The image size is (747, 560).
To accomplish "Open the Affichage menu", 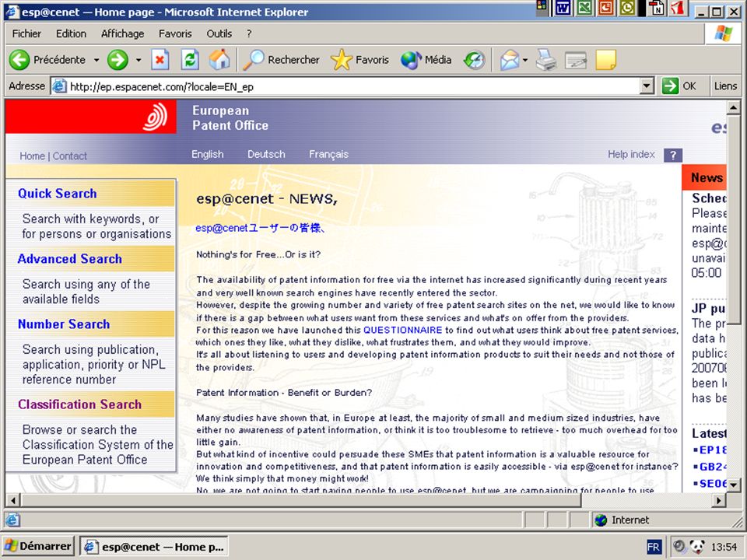I will pyautogui.click(x=122, y=33).
